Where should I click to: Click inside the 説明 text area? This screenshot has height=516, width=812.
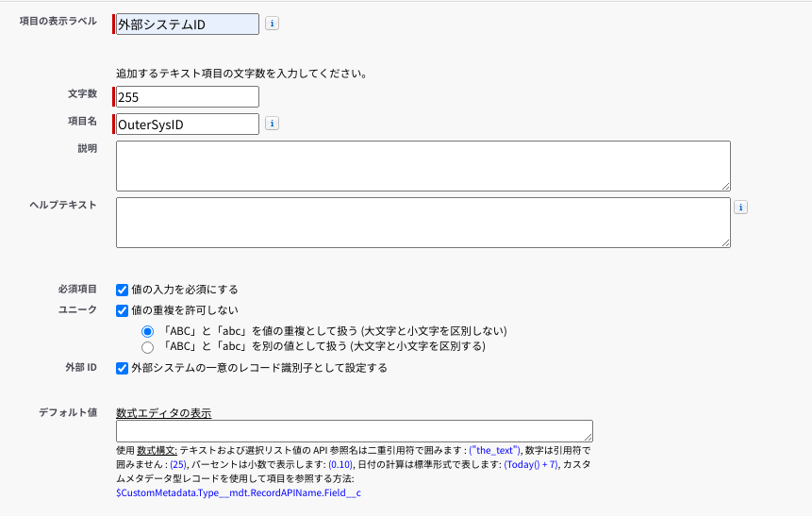coord(423,166)
